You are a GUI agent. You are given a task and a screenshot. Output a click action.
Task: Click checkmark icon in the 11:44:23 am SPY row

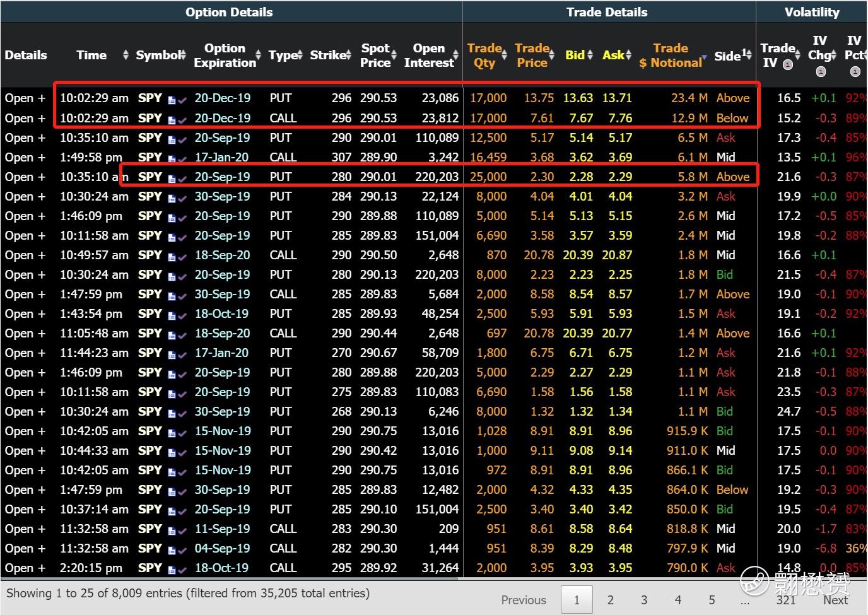click(182, 354)
